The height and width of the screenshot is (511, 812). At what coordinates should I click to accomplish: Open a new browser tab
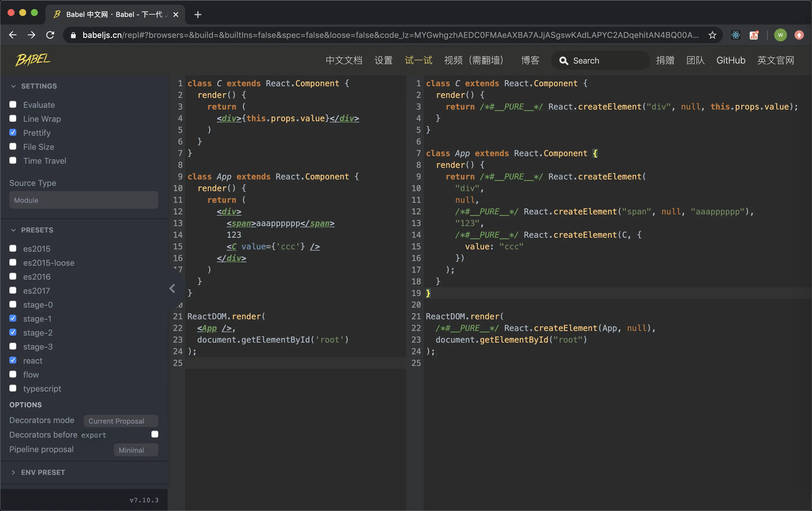[198, 15]
